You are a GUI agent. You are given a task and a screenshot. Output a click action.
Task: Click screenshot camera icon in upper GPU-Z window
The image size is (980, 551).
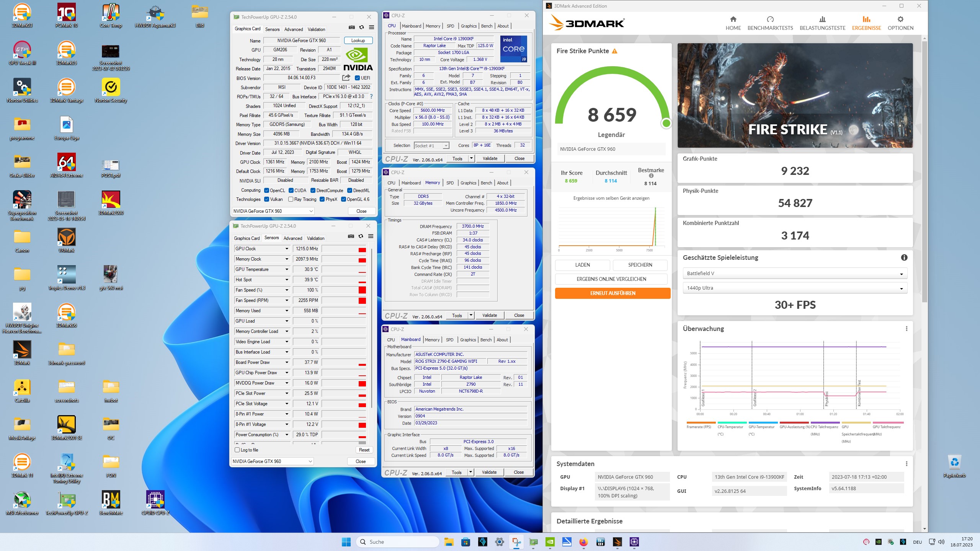tap(352, 27)
